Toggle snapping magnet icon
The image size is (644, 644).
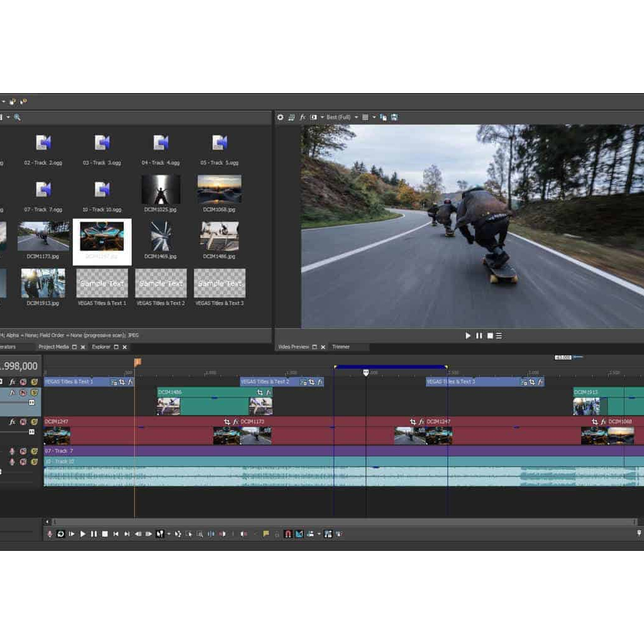(288, 534)
